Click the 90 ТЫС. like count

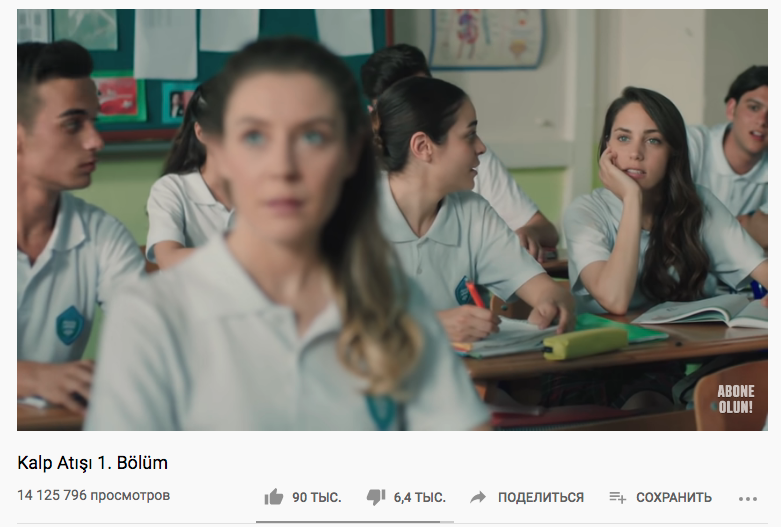(316, 497)
